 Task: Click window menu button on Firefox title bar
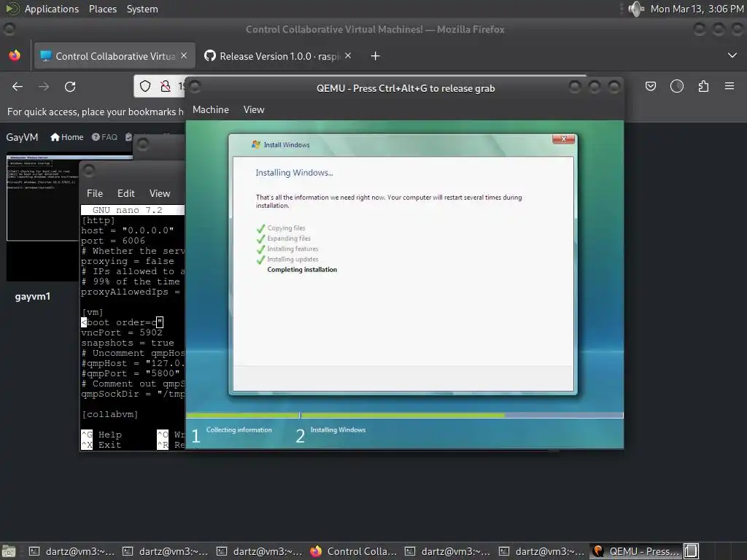coord(9,29)
